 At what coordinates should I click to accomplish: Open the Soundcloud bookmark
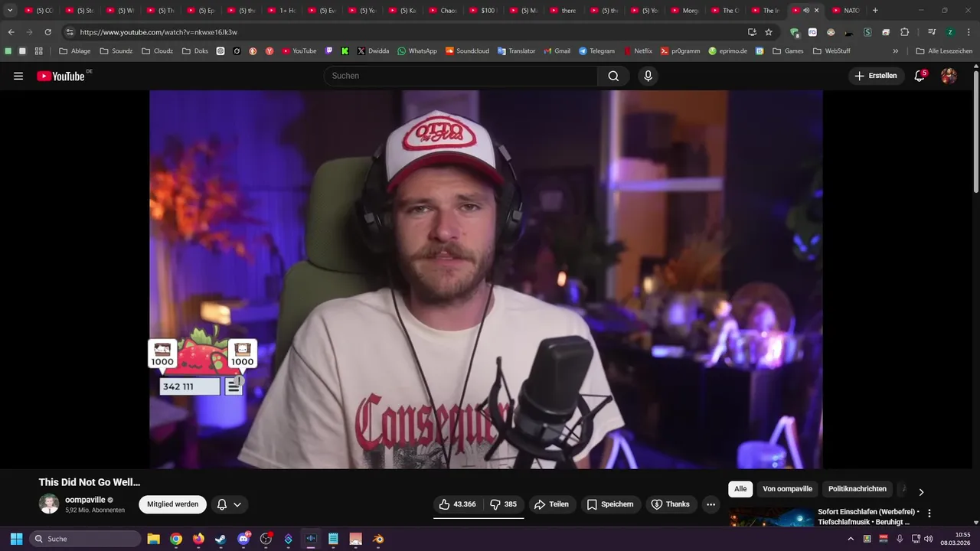[x=467, y=51]
